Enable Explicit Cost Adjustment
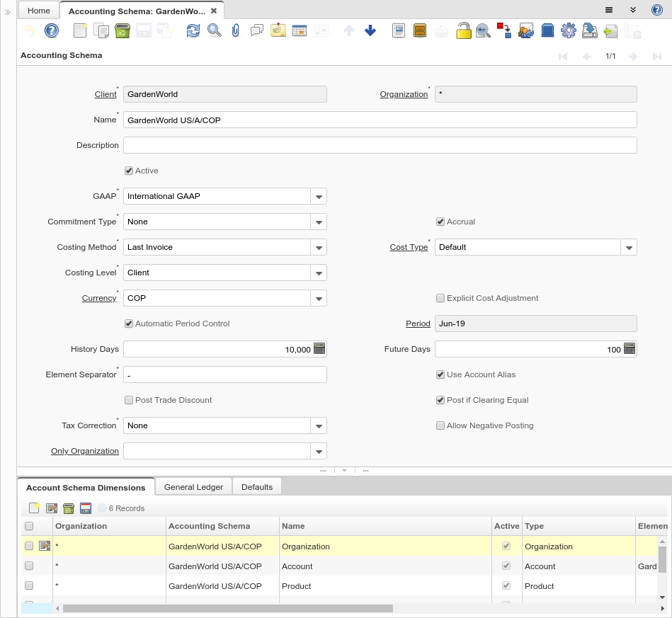This screenshot has height=618, width=672. (x=440, y=298)
